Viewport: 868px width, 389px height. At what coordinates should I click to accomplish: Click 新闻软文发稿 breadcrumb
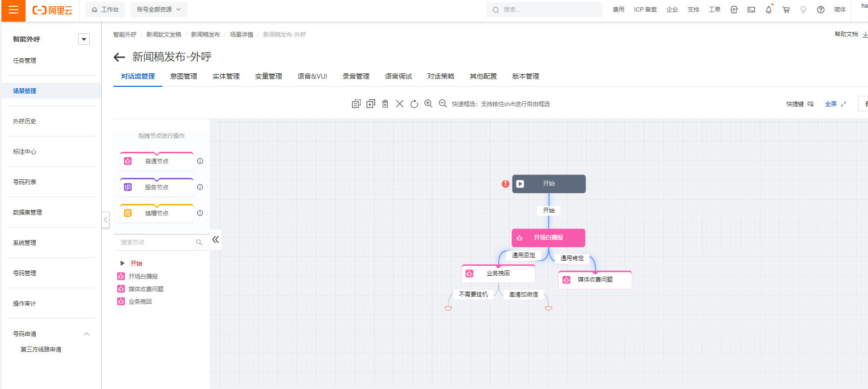pos(164,35)
